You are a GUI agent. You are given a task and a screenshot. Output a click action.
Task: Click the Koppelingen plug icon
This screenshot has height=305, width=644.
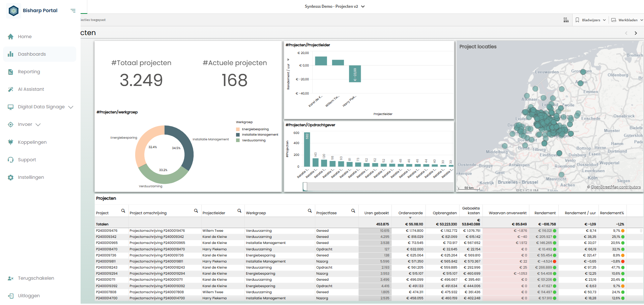click(11, 142)
